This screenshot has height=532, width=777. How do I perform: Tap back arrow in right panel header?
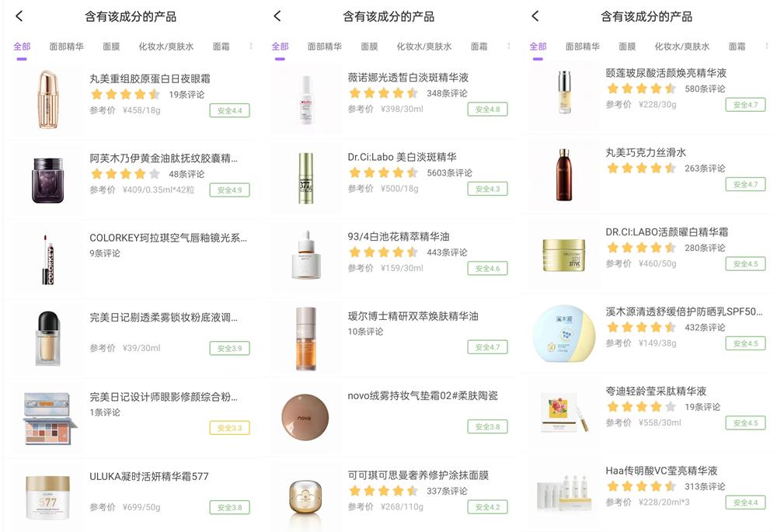click(x=535, y=16)
